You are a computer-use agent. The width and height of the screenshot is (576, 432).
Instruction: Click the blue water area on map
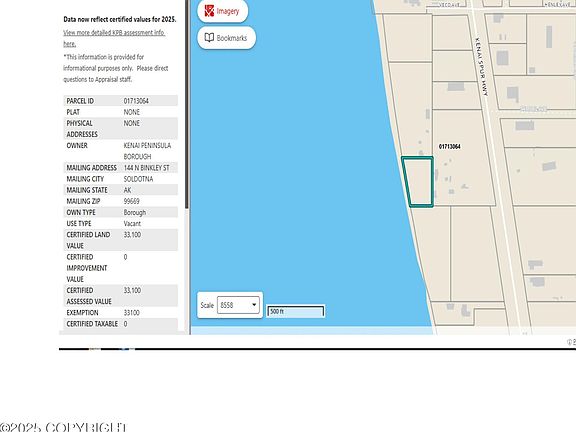(x=294, y=165)
